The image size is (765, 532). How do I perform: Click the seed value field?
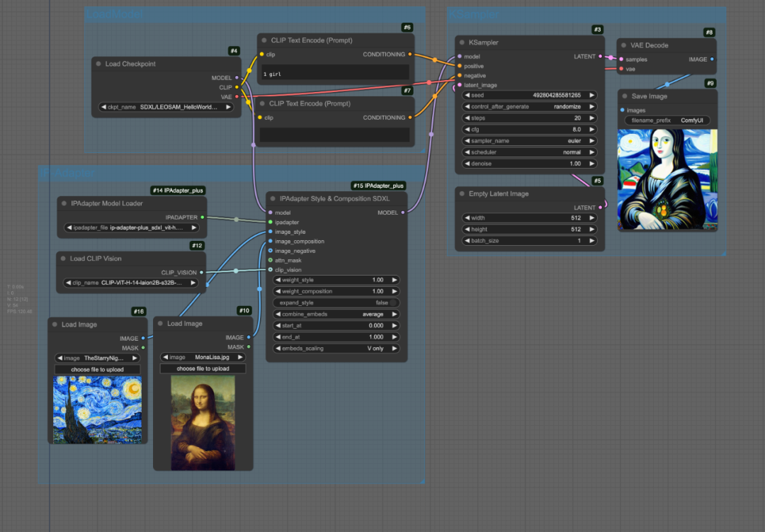pos(529,95)
